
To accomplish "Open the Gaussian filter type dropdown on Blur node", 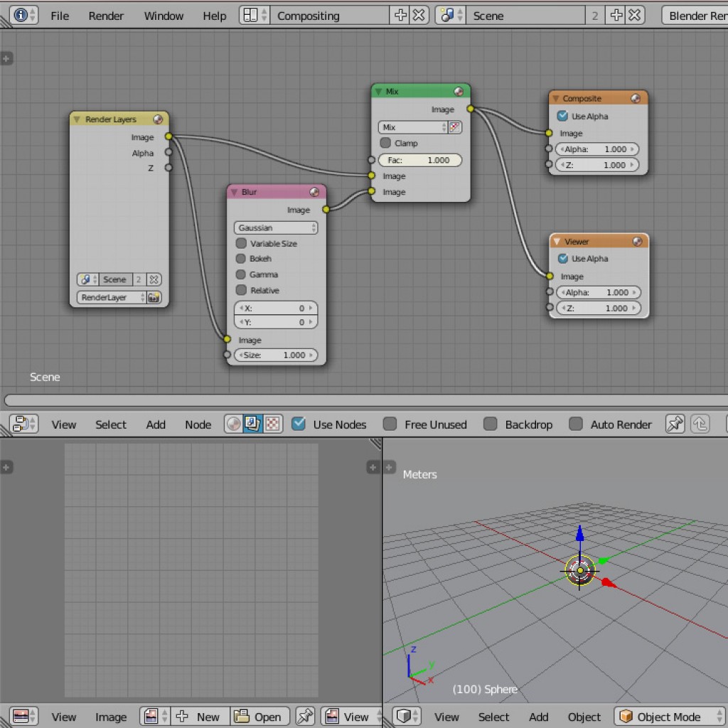I will tap(276, 227).
